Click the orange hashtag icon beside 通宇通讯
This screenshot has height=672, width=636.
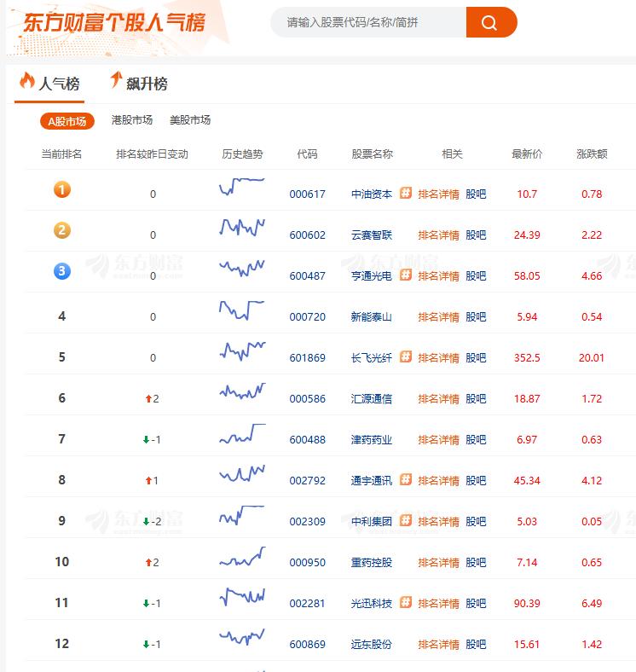click(x=406, y=480)
